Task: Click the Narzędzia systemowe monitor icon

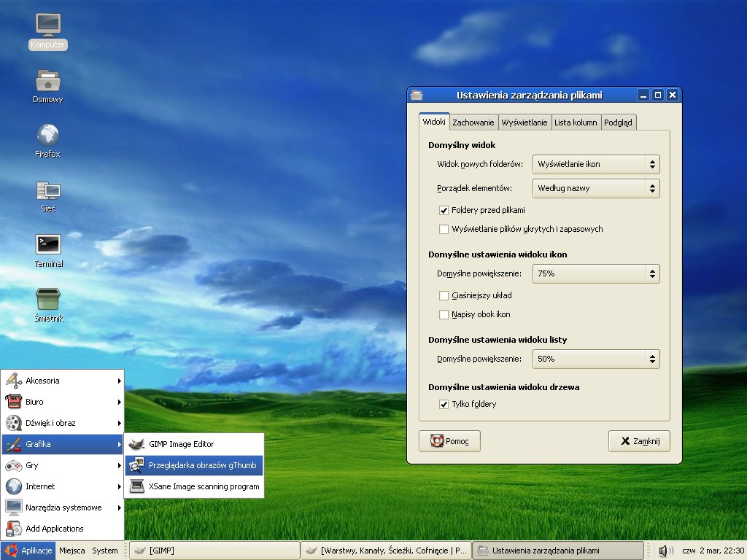Action: pos(14,507)
